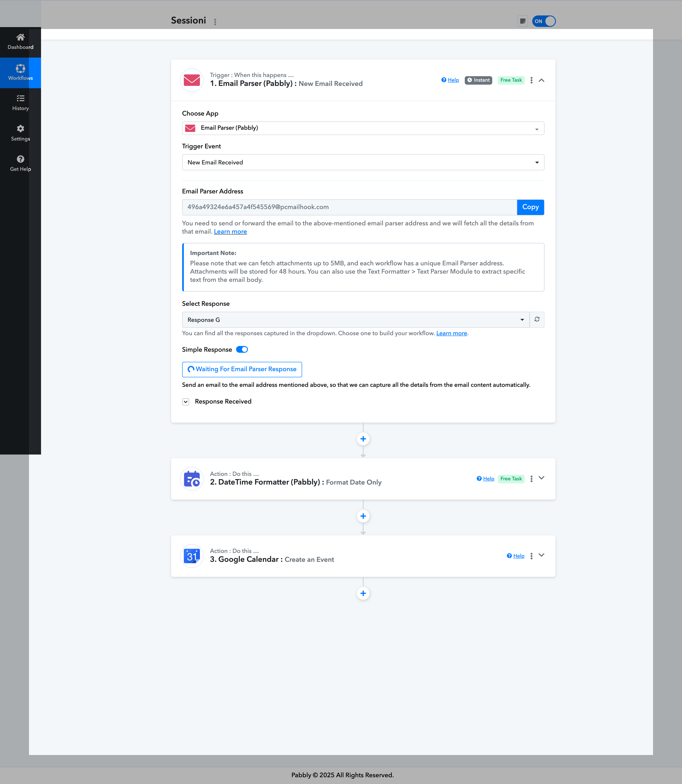Click Free Task badge in DateTime Formatter step
This screenshot has width=682, height=784.
coord(511,479)
